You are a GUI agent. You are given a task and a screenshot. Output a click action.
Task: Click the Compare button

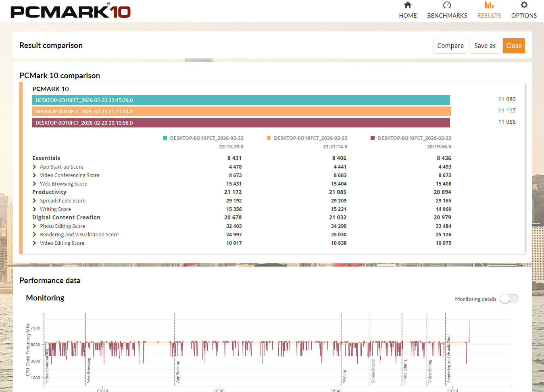(x=450, y=46)
